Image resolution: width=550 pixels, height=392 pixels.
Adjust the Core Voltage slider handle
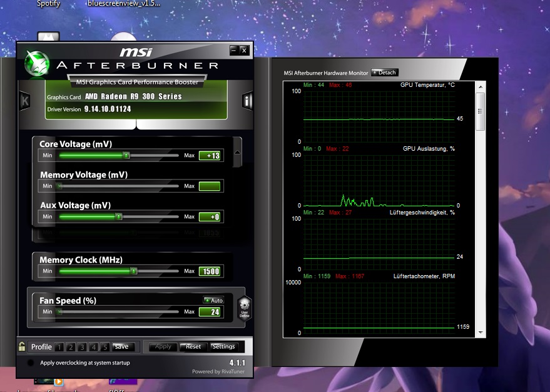(x=126, y=155)
